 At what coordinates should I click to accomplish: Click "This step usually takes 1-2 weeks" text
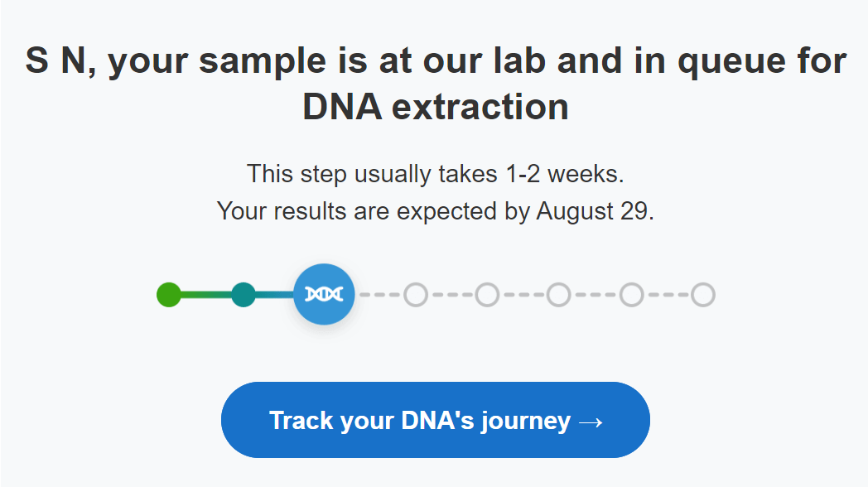(x=436, y=174)
